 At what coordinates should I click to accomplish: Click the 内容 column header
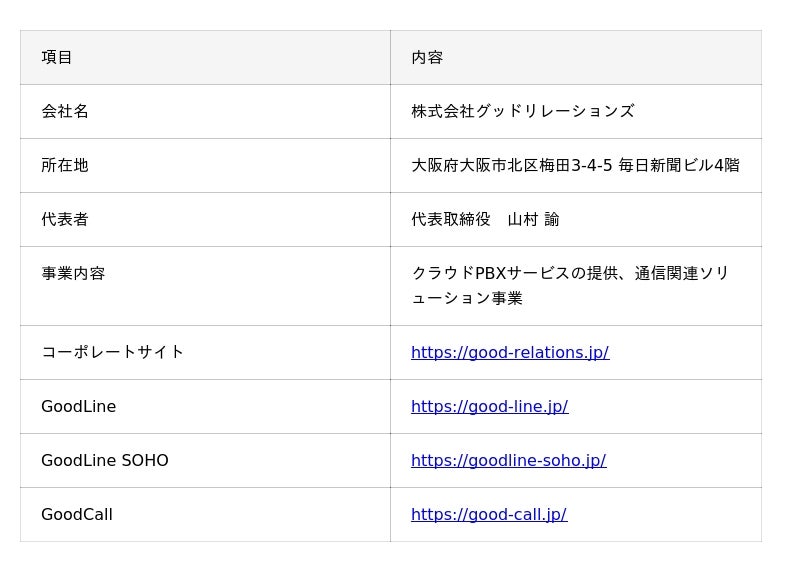[427, 58]
